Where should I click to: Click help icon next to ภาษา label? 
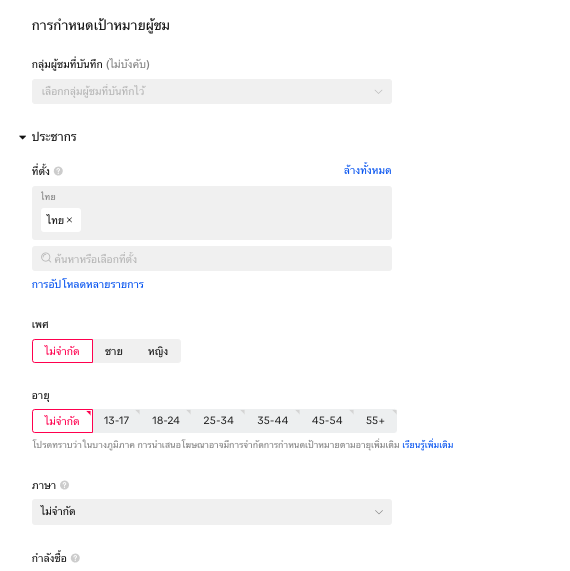[x=64, y=485]
